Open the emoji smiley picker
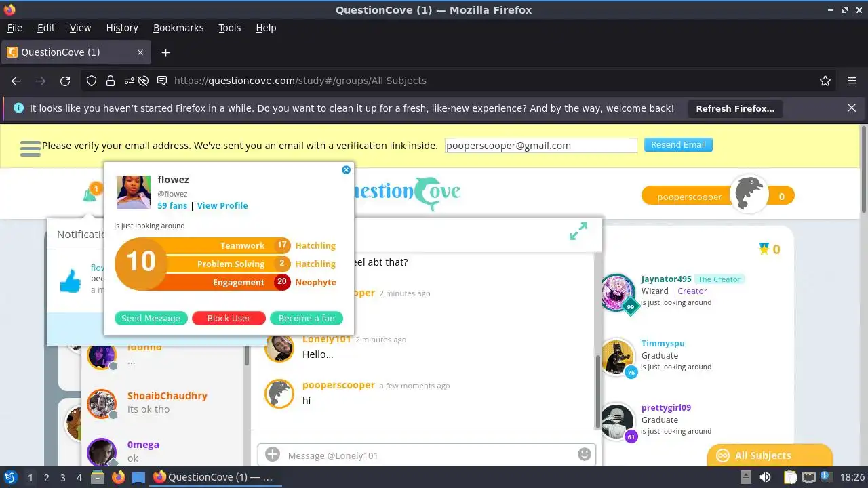Image resolution: width=868 pixels, height=488 pixels. (x=584, y=454)
